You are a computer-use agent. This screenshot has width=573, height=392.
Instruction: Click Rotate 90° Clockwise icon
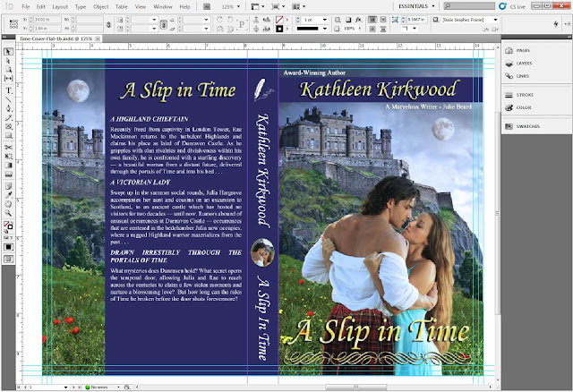tap(219, 20)
